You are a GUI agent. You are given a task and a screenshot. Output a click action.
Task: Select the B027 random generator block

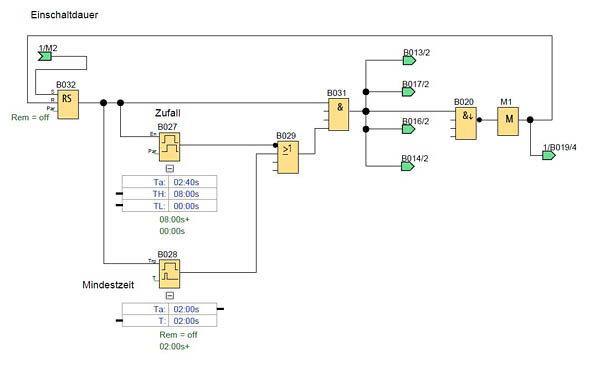[170, 147]
